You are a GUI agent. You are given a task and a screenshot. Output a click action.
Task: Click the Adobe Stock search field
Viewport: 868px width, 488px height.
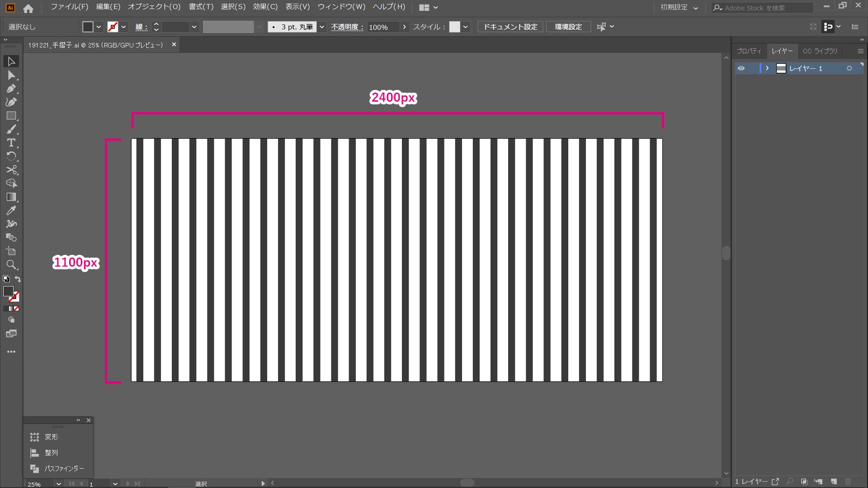pyautogui.click(x=762, y=8)
